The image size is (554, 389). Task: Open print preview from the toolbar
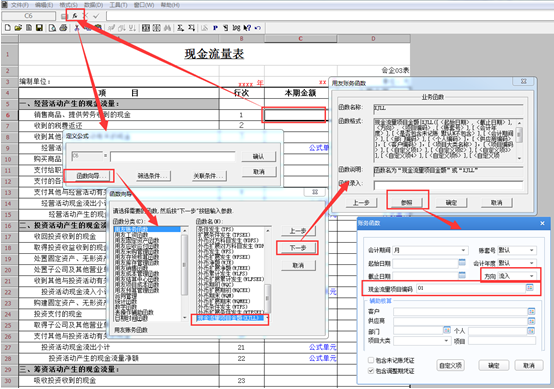(52, 28)
